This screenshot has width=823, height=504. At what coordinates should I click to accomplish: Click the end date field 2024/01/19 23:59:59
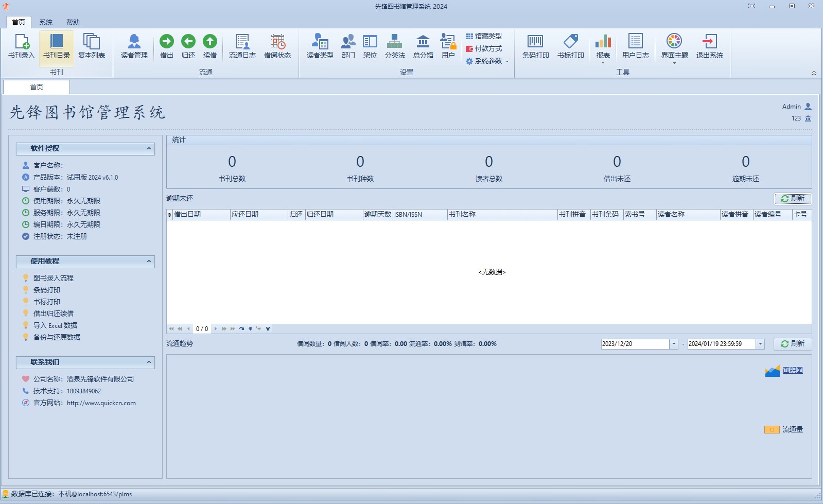[722, 344]
